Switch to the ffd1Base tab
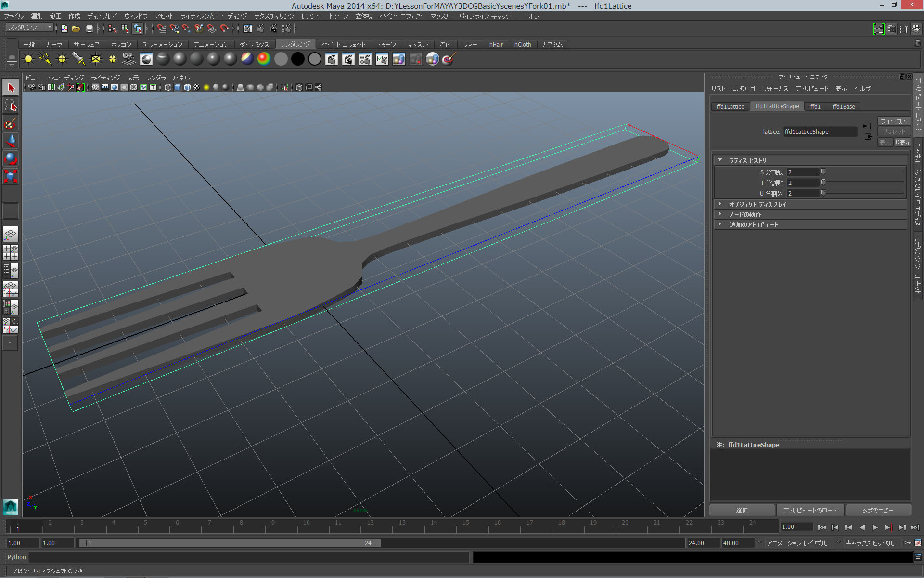The width and height of the screenshot is (924, 578). coord(843,106)
